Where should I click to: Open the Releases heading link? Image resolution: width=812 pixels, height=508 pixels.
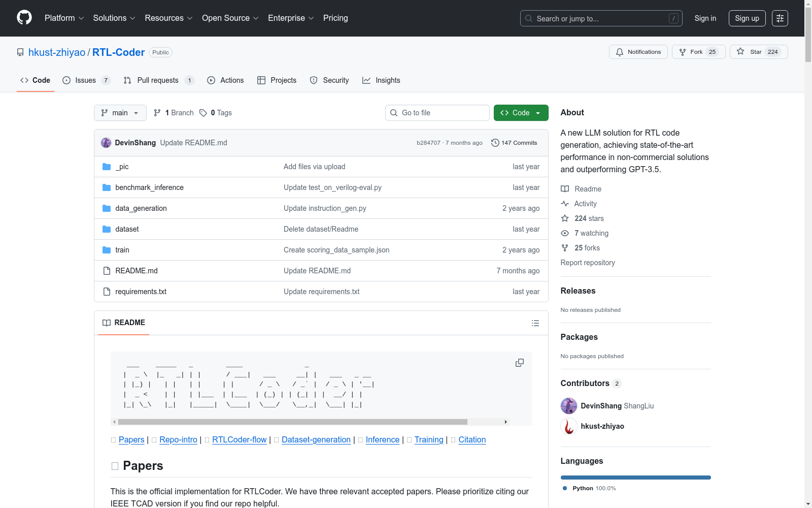[x=578, y=291]
